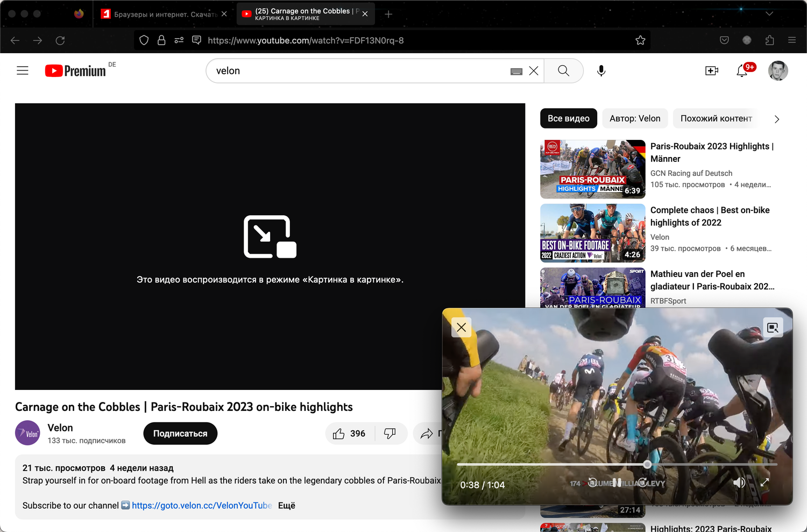Open Best on-bike footage 2022 thumbnail
Screen dimensions: 807x532
click(x=593, y=233)
